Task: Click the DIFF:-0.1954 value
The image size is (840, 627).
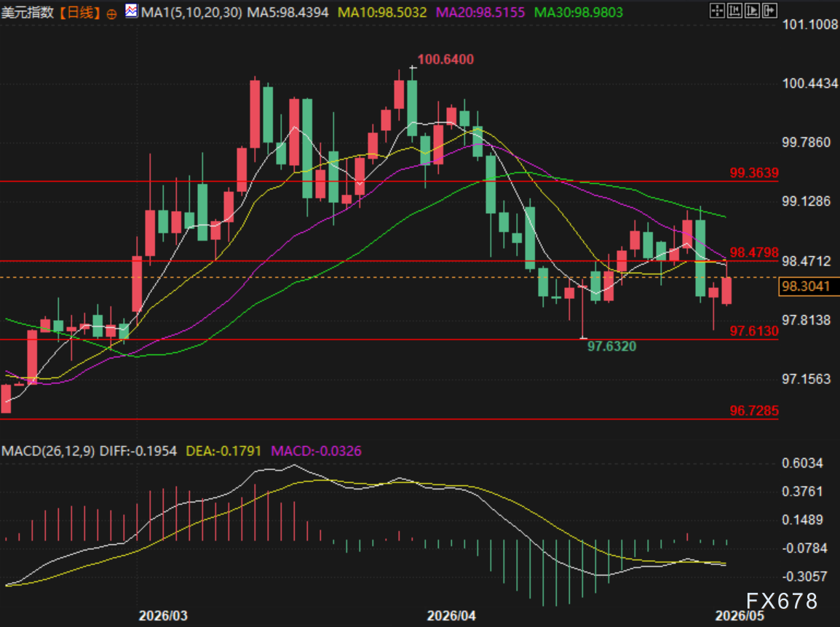Action: [138, 451]
